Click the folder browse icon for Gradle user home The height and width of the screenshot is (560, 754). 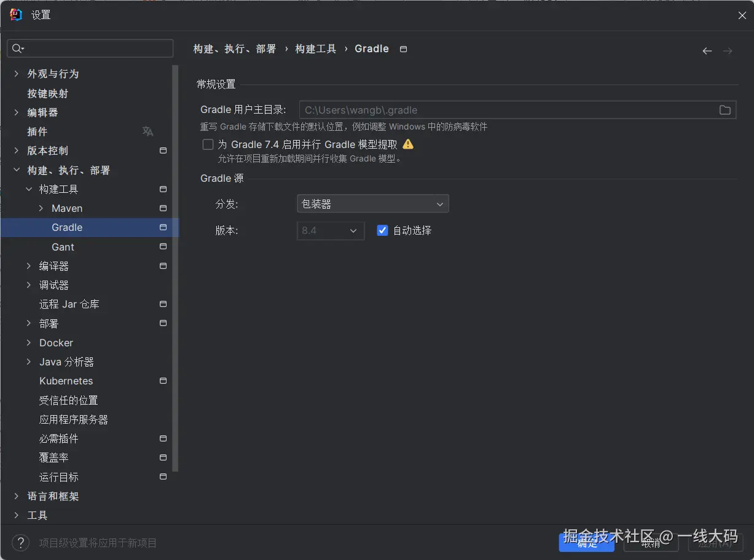pyautogui.click(x=725, y=110)
